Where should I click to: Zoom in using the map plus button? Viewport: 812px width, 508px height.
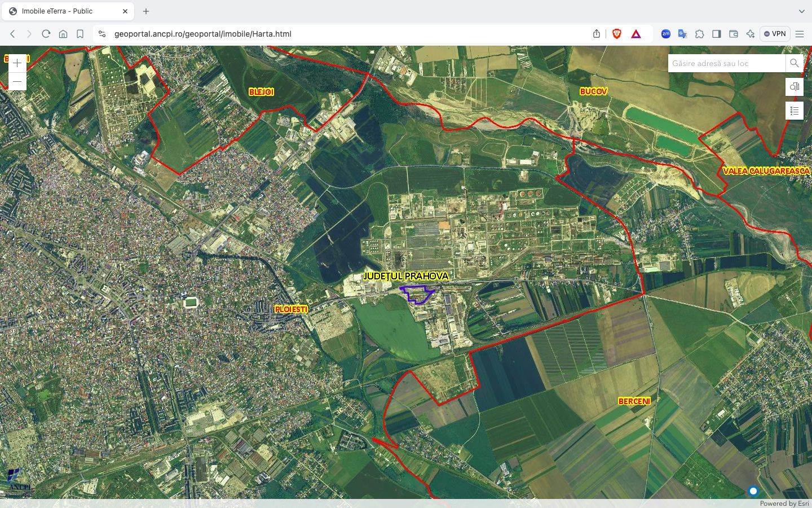pos(17,63)
